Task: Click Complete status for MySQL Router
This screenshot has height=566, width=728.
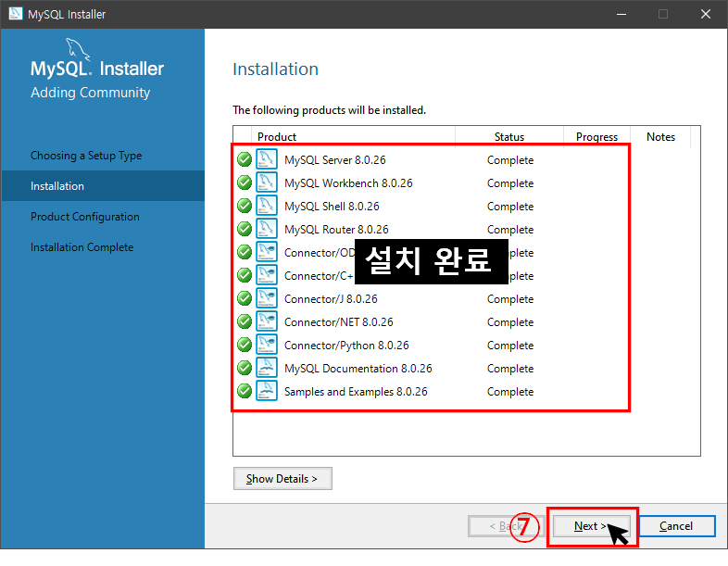Action: (x=510, y=230)
